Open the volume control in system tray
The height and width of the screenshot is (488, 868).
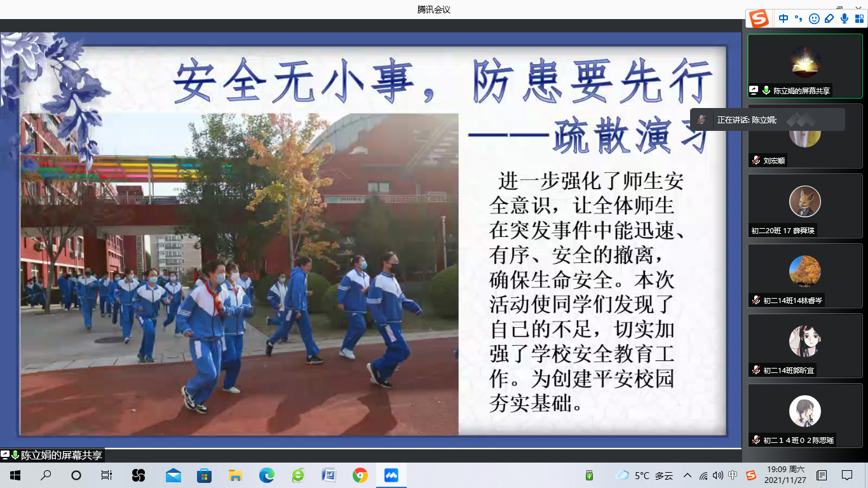point(718,475)
